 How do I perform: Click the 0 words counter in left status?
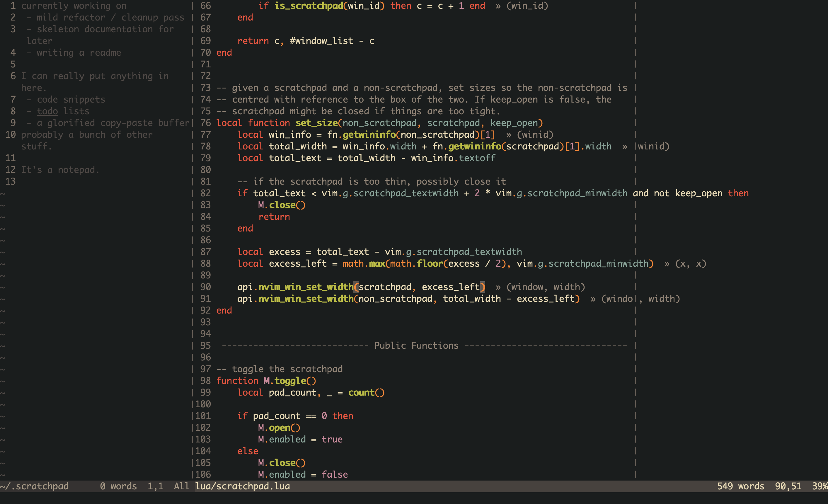click(x=118, y=486)
